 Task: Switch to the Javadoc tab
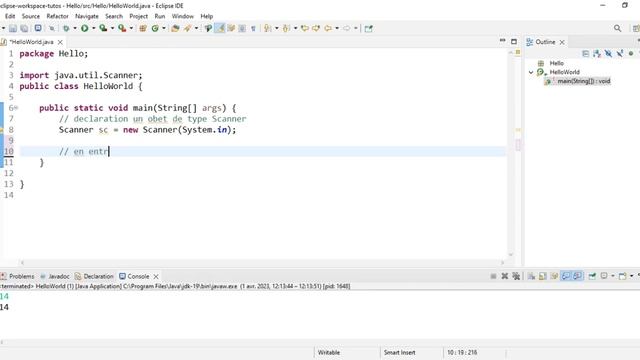[55, 276]
